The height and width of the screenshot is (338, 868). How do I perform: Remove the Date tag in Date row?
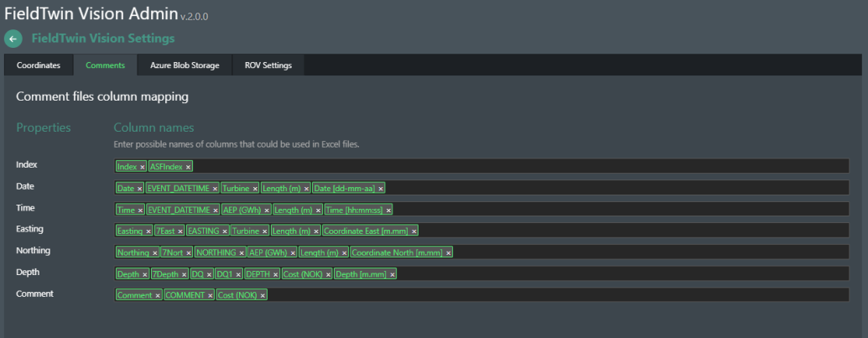[139, 189]
